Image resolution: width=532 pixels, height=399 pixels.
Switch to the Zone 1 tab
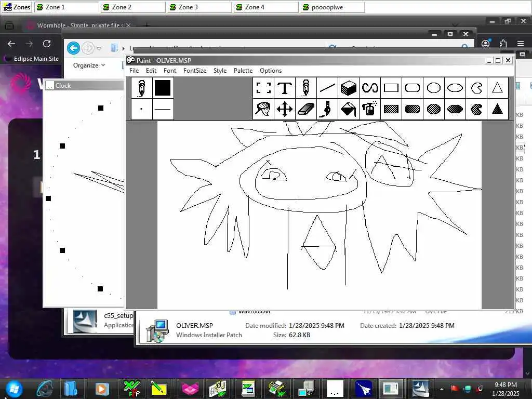(x=66, y=7)
